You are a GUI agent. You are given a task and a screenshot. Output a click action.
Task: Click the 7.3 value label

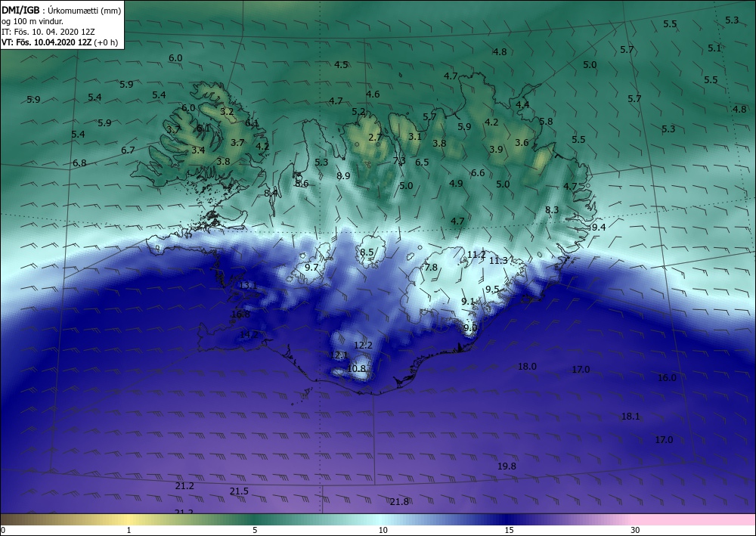point(399,160)
